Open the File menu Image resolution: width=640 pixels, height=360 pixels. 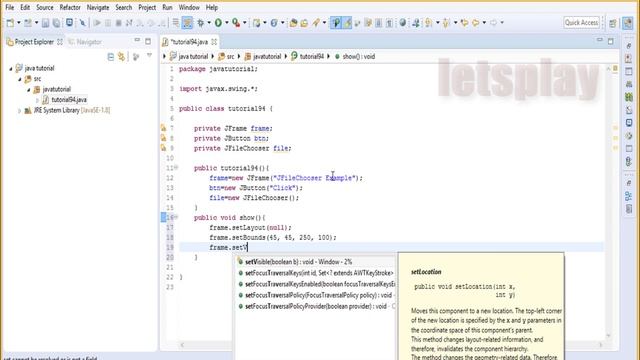(9, 7)
